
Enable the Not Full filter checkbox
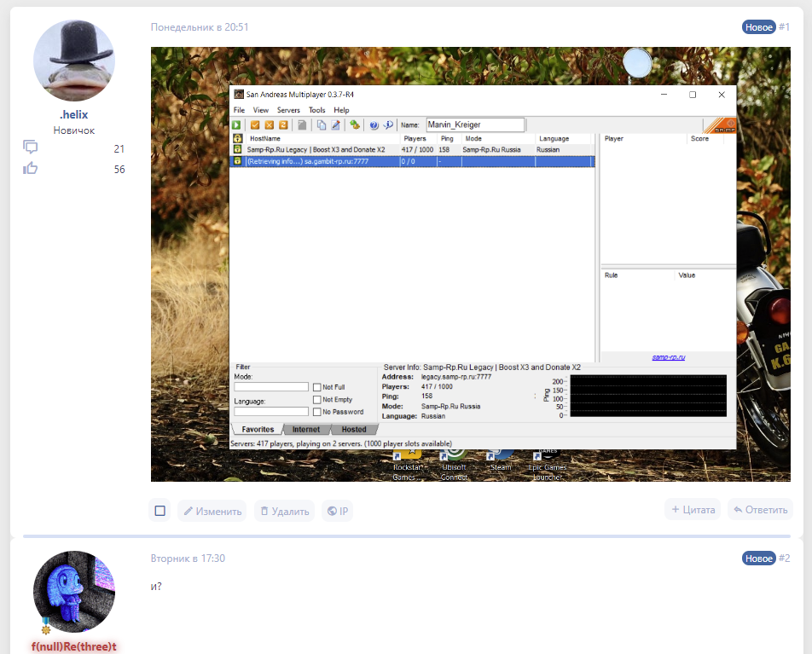316,387
